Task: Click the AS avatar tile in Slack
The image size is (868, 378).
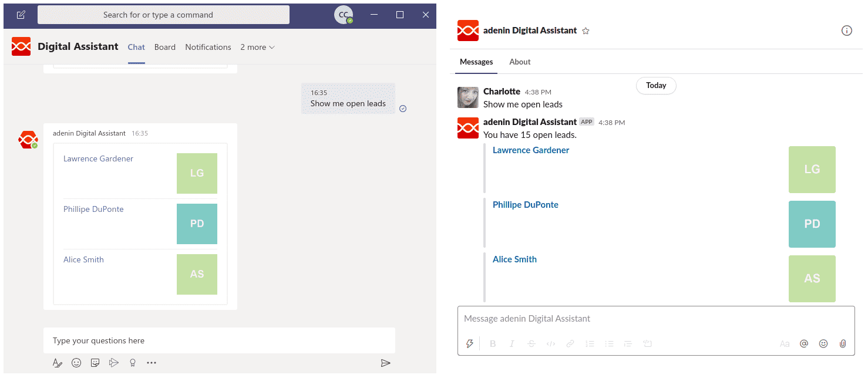Action: (812, 279)
